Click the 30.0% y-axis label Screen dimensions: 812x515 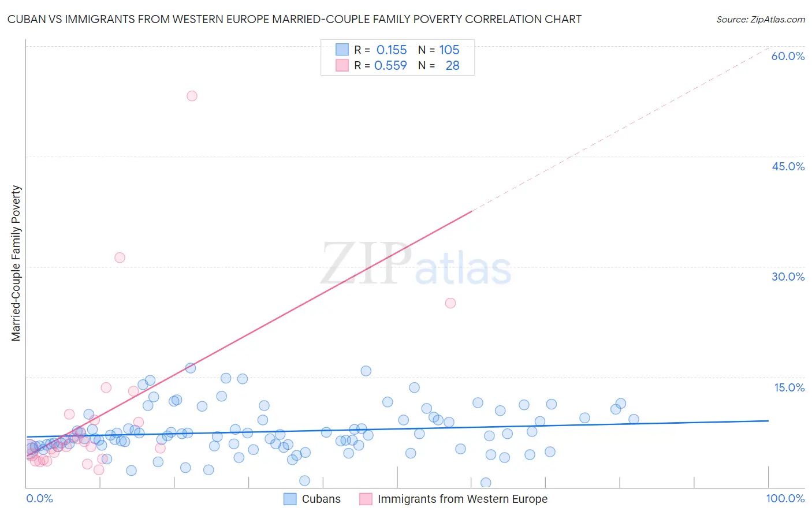coord(788,277)
